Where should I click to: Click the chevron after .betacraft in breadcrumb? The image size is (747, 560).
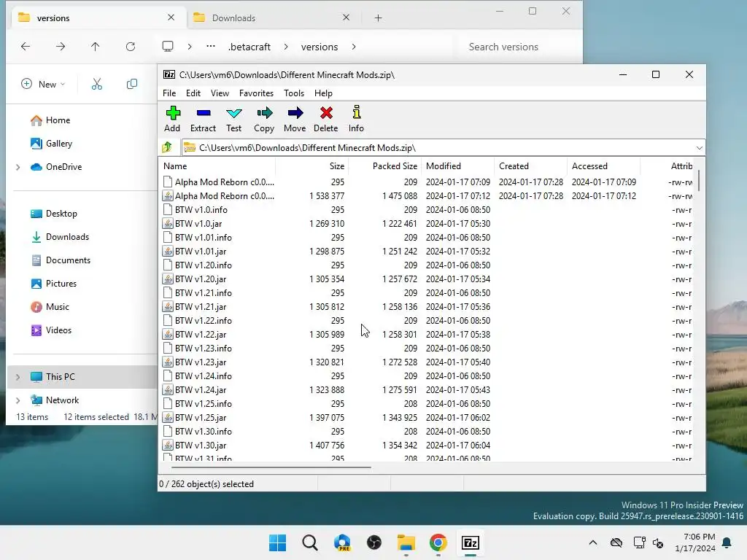click(286, 47)
